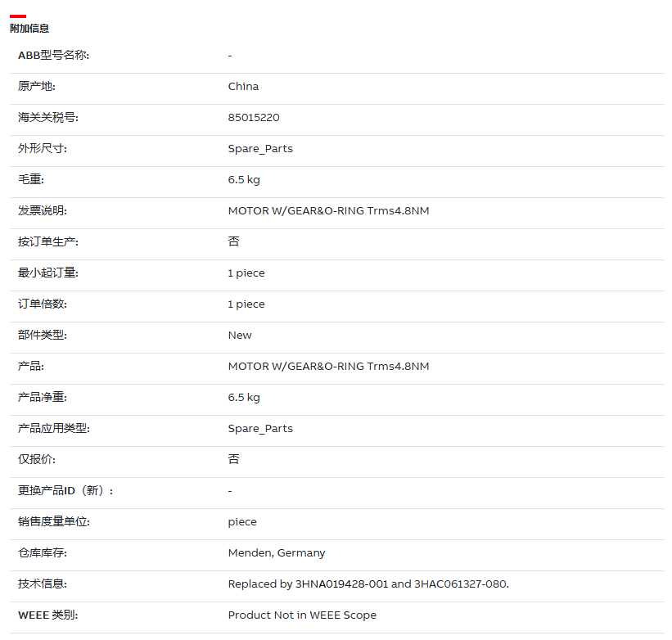The width and height of the screenshot is (672, 640).
Task: Click the 销售度量单位 label
Action: click(53, 522)
